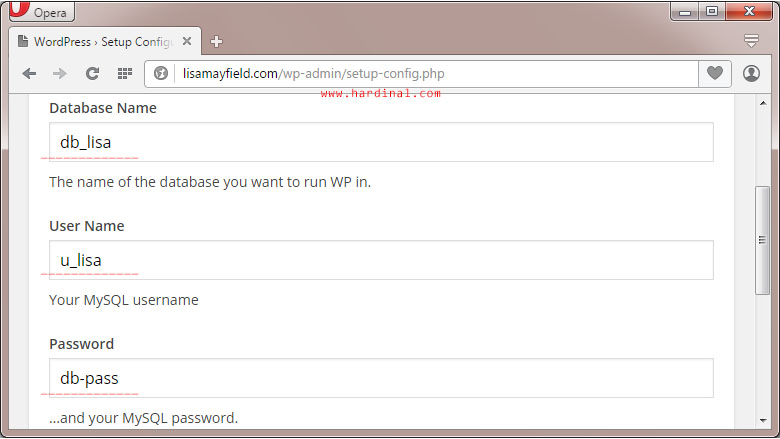
Task: Click the 'Database Name' label
Action: [103, 108]
